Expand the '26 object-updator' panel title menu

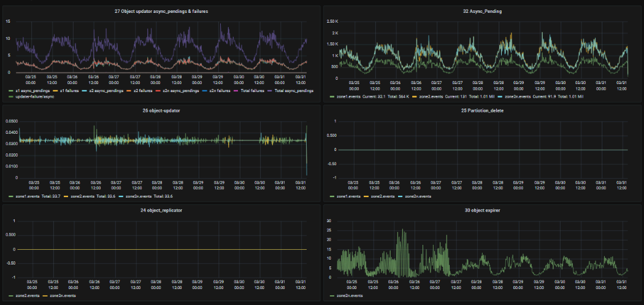coord(161,111)
